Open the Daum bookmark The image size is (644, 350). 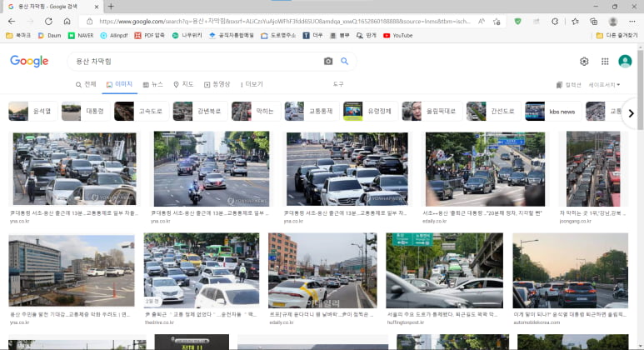coord(49,36)
